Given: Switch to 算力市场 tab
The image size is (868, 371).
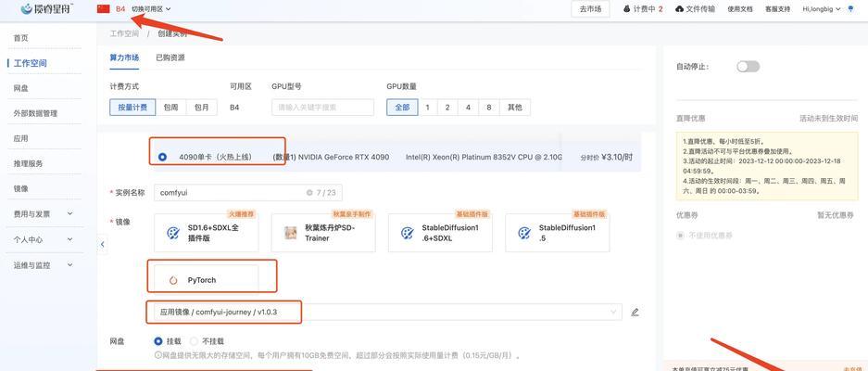Looking at the screenshot, I should (x=124, y=58).
